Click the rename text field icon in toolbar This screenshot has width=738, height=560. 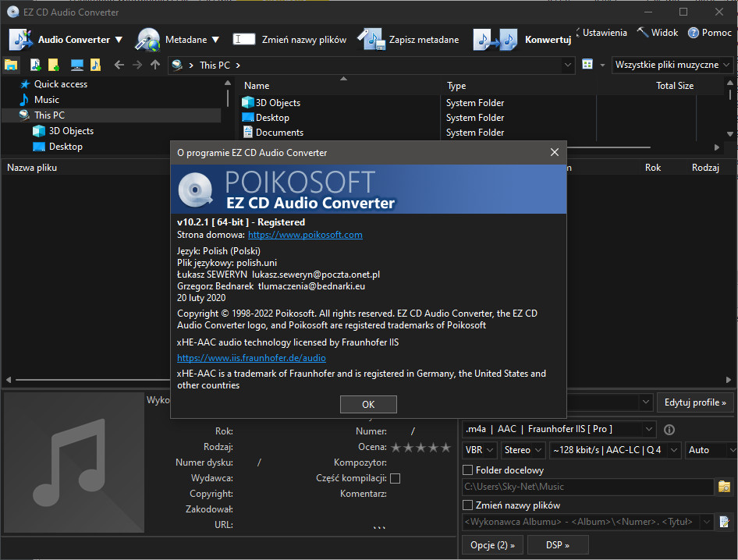[x=244, y=40]
